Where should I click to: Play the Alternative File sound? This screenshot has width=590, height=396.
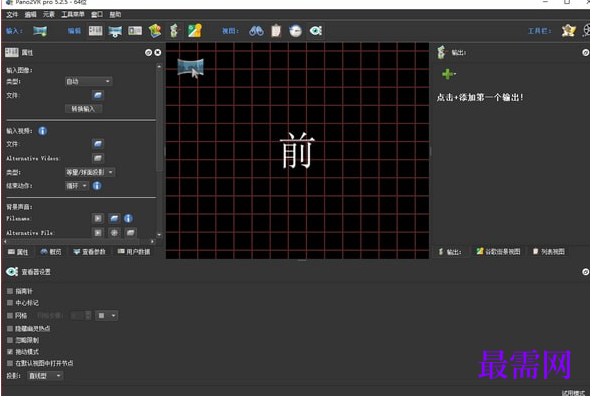tap(98, 233)
